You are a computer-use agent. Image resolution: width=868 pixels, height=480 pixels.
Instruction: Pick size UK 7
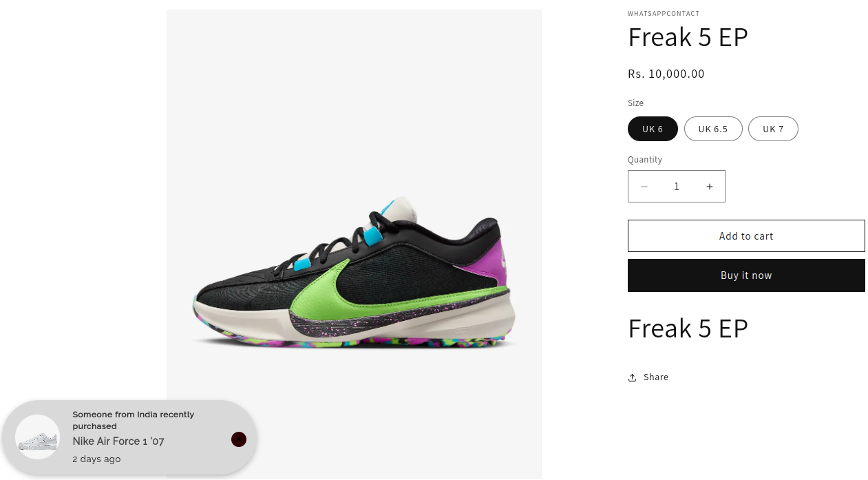point(773,129)
